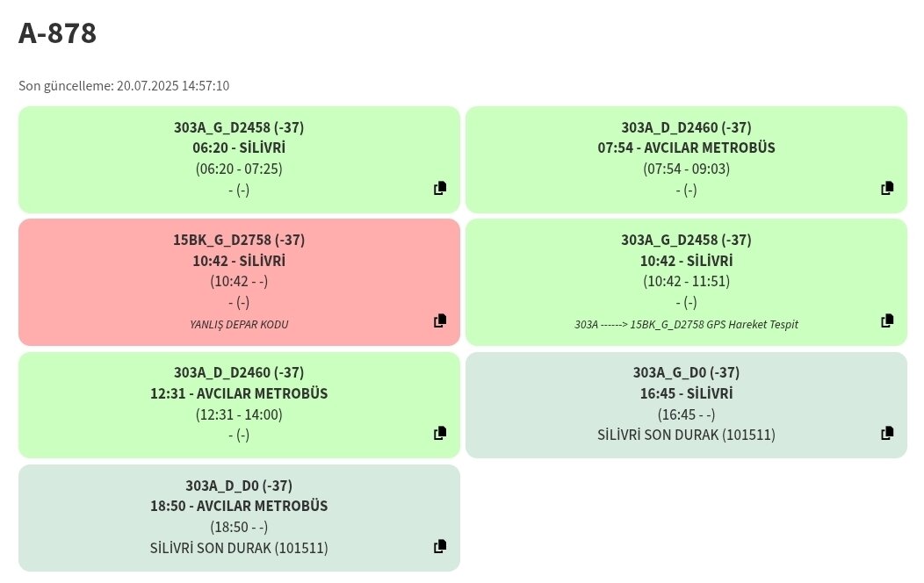Image resolution: width=924 pixels, height=583 pixels.
Task: Copy the 16:45 SİLİVRİ trip details
Action: tap(887, 433)
